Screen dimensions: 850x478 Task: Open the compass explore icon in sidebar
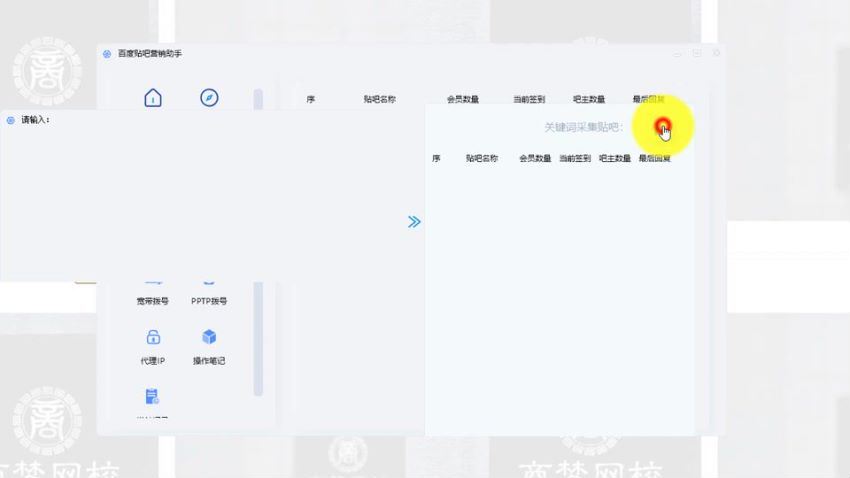(209, 98)
